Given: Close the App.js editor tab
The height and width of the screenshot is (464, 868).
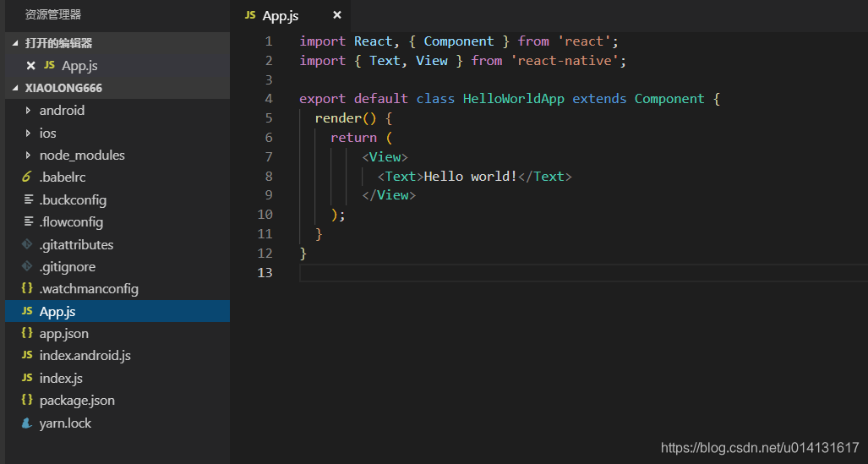Looking at the screenshot, I should coord(336,15).
